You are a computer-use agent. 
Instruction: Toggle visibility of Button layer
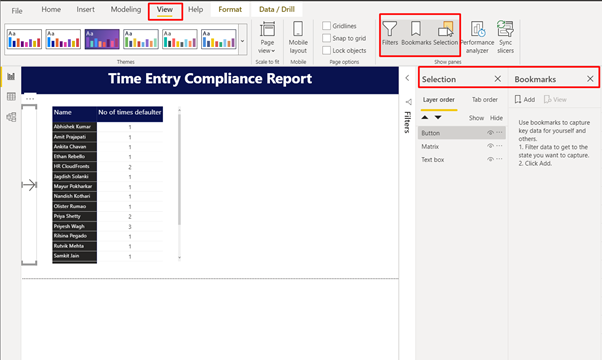[490, 133]
